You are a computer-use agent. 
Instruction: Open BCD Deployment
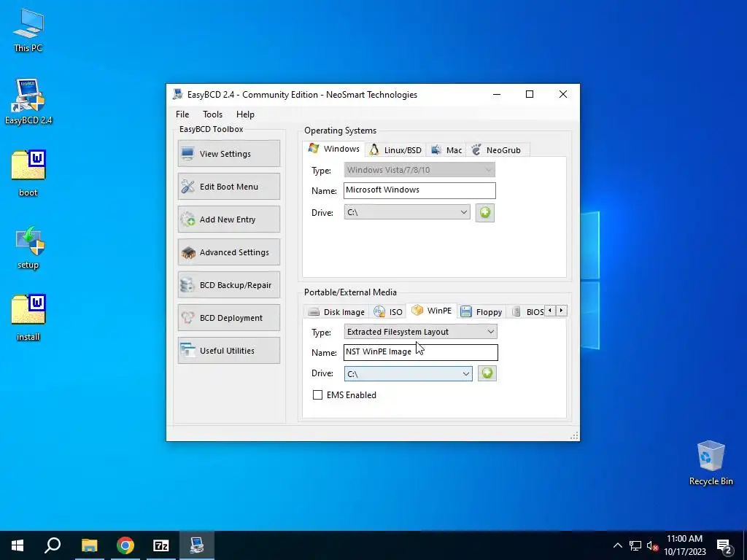[x=229, y=318]
